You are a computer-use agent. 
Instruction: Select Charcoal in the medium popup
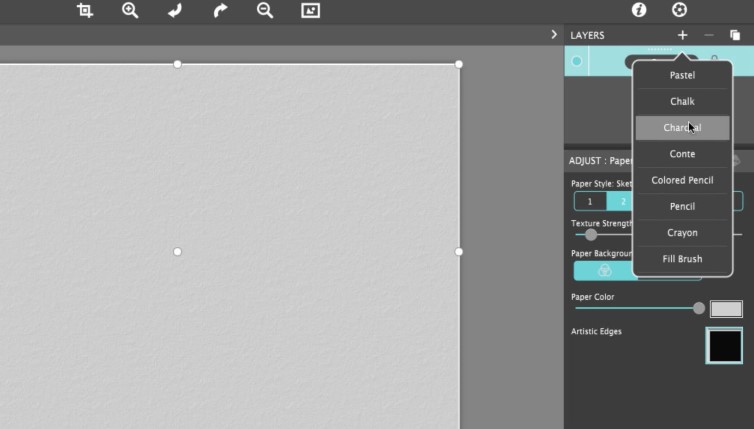[x=682, y=127]
